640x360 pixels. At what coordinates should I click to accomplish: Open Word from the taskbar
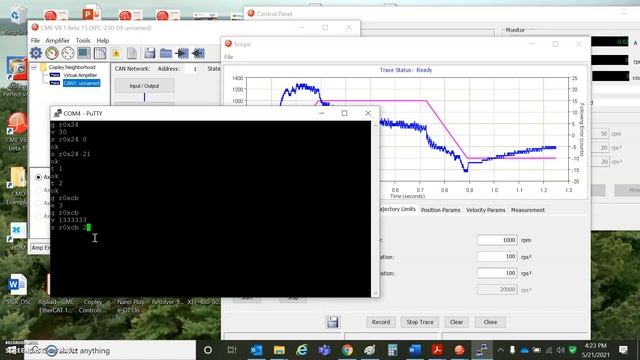tap(415, 350)
